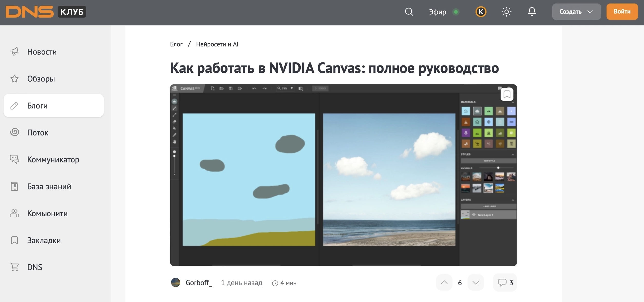Open Поток in the sidebar
This screenshot has width=644, height=302.
(54, 133)
